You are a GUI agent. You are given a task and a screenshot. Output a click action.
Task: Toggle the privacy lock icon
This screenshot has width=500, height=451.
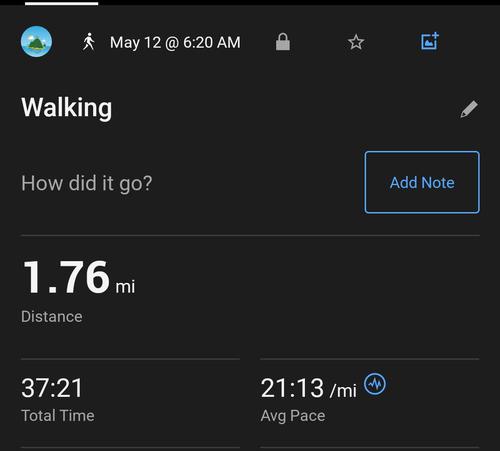tap(283, 42)
